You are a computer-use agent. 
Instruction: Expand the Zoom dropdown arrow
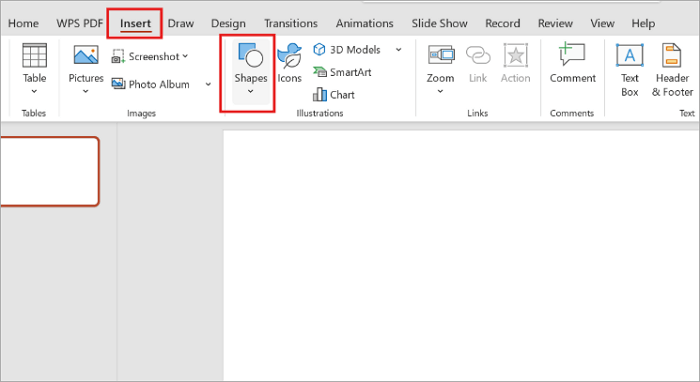(440, 91)
